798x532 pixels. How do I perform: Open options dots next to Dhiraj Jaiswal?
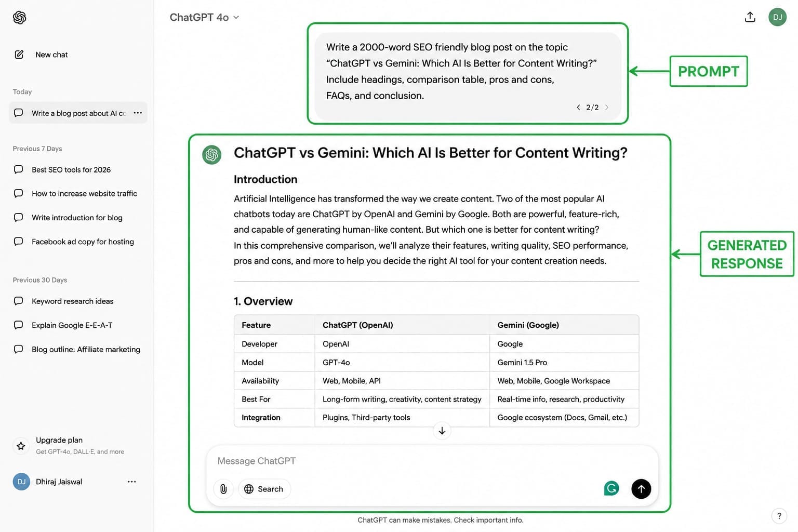pos(132,482)
